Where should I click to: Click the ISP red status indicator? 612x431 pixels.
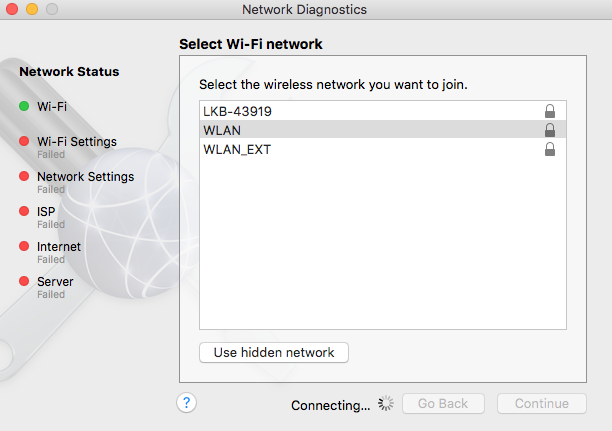23,212
